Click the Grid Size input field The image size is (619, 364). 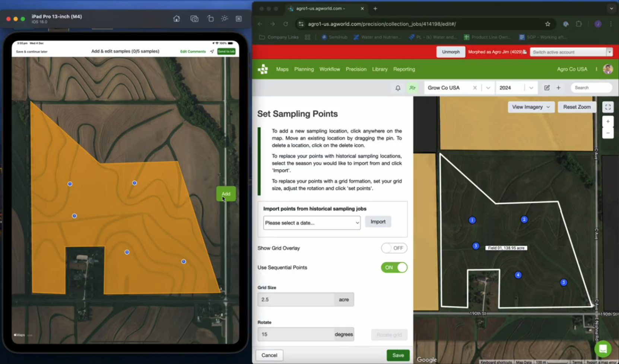(296, 300)
